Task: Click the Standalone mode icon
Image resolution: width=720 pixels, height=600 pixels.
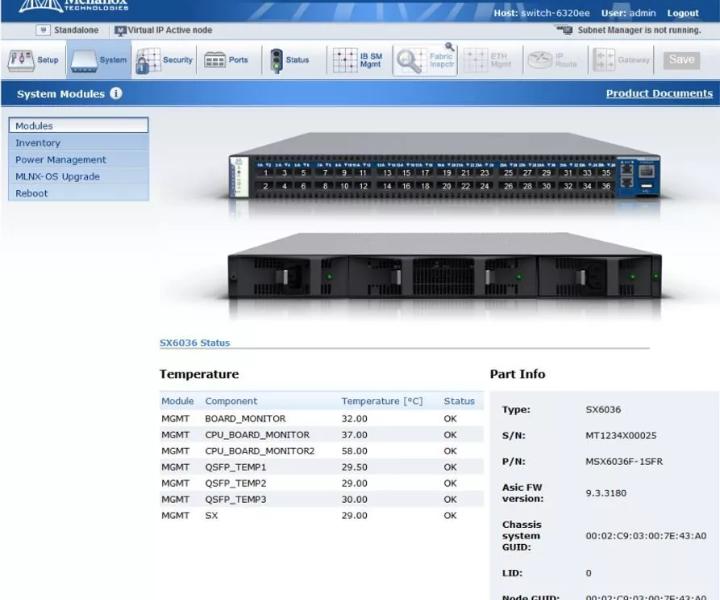Action: tap(43, 30)
